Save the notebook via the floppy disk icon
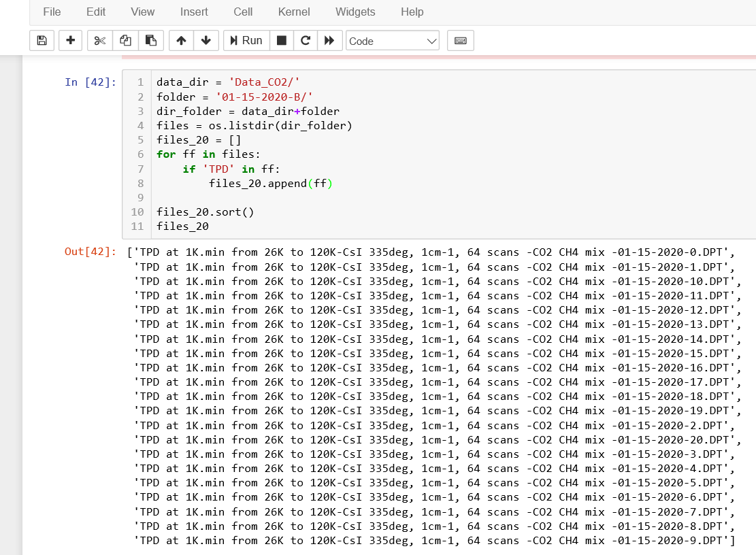Viewport: 756px width, 555px height. pos(42,40)
